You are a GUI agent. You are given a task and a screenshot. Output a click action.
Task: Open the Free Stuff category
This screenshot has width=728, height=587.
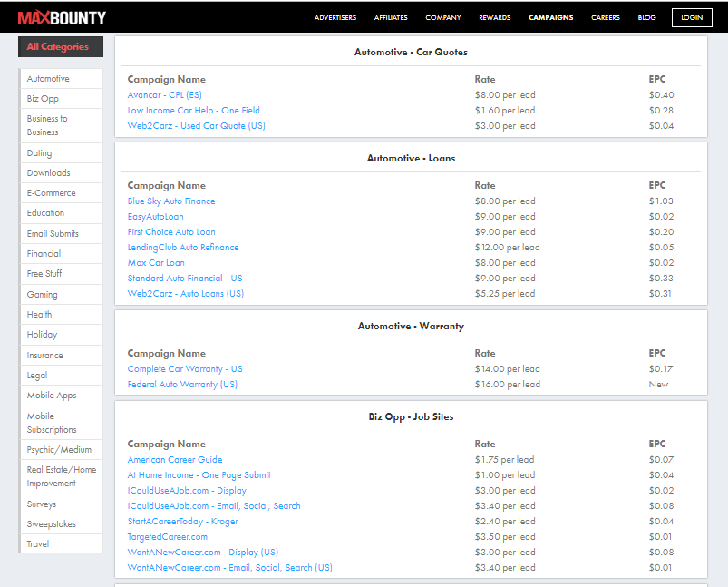coord(62,274)
